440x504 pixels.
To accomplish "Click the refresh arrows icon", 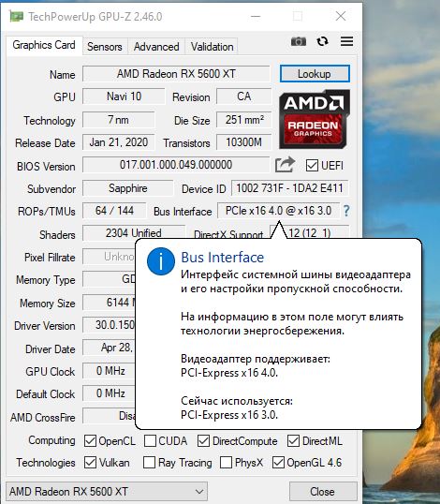I will pos(322,41).
